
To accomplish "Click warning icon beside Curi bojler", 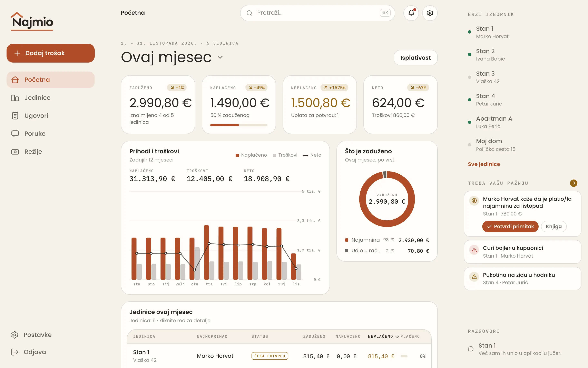I will pyautogui.click(x=474, y=250).
